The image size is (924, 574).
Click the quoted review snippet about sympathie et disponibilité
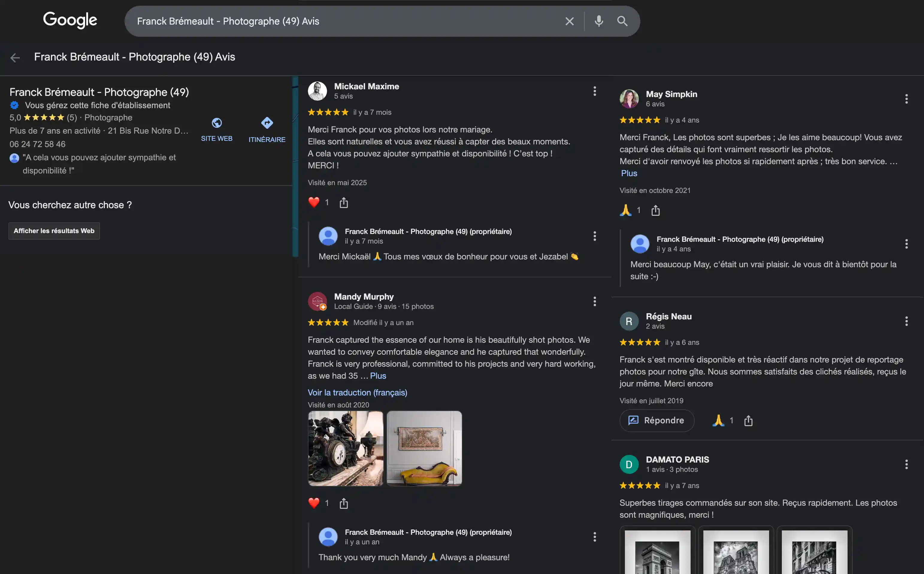(x=99, y=164)
